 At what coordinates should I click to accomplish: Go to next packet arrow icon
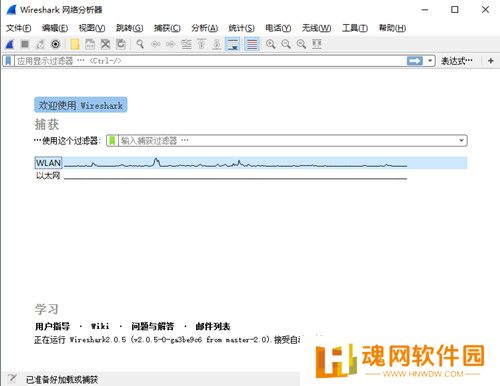(171, 44)
